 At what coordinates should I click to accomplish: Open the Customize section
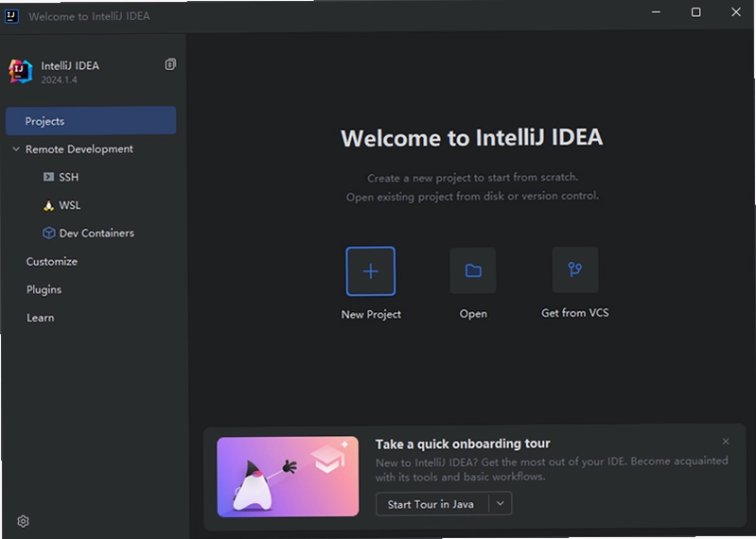tap(52, 262)
